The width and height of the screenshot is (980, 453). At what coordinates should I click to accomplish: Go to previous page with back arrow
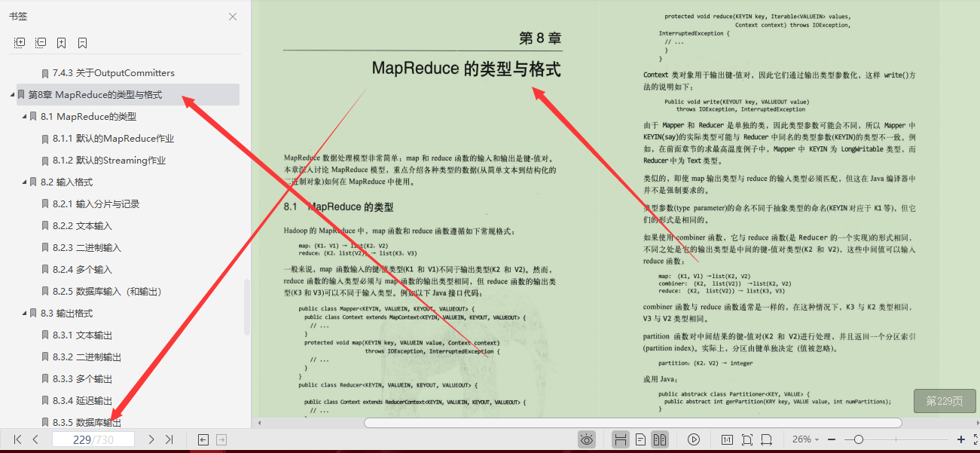[35, 439]
